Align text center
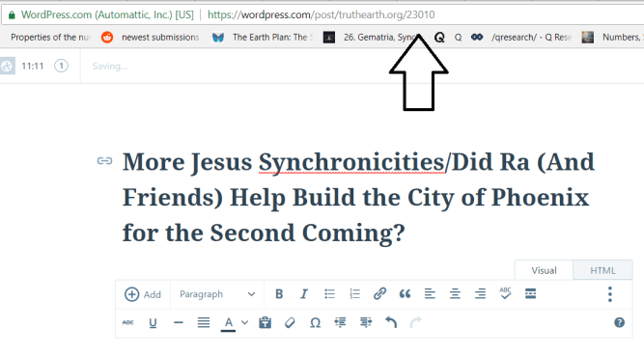644x357 pixels. coord(455,294)
